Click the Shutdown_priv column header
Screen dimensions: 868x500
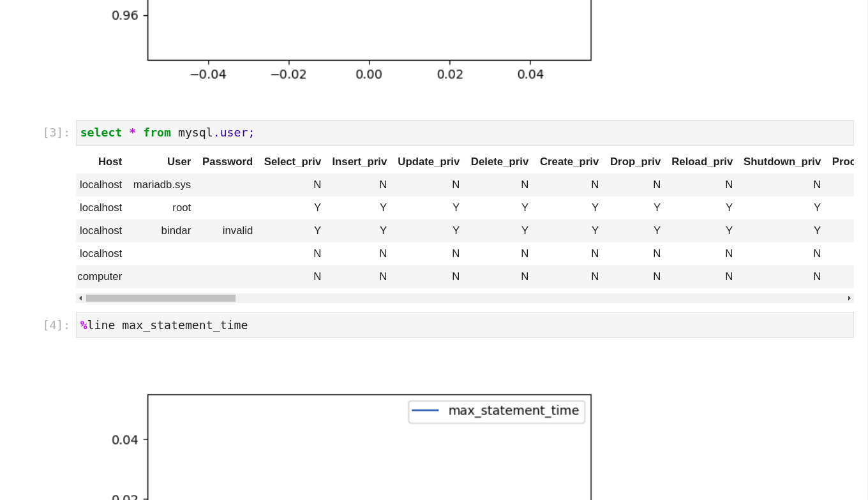(782, 162)
